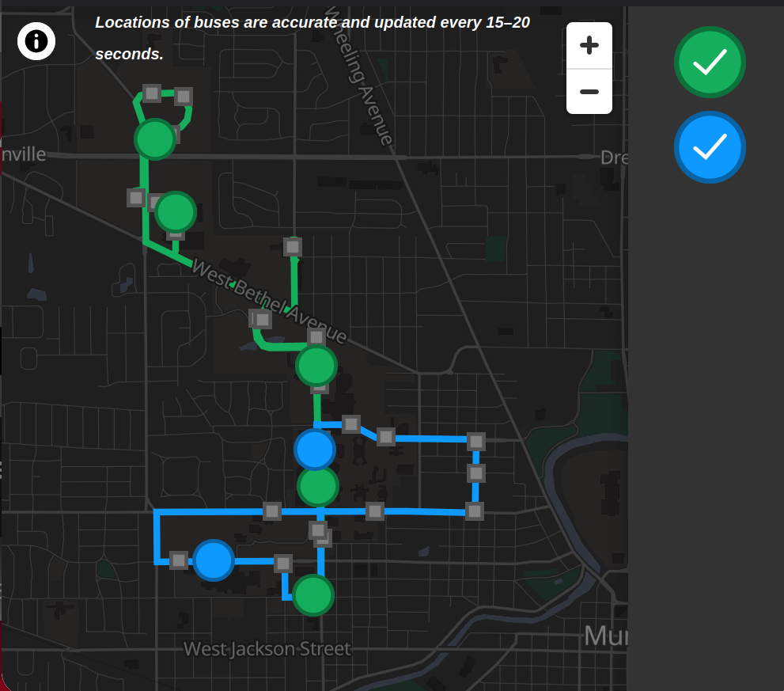Select the blue bus on the southwest loop
Screen dimensions: 784x691
[214, 560]
